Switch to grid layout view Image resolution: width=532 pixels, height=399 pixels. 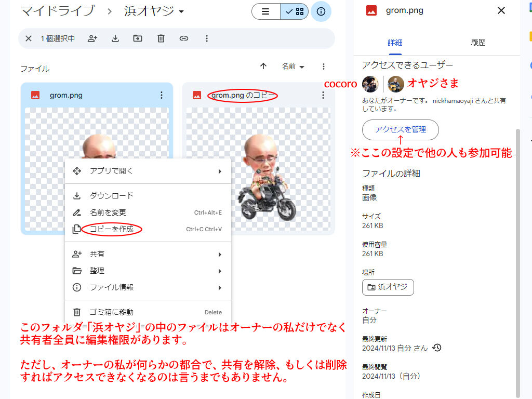point(295,11)
